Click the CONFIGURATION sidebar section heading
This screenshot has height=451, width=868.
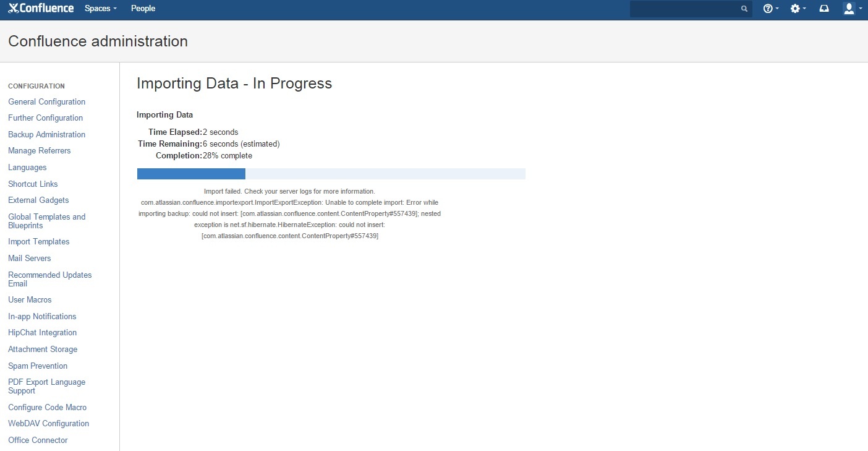[x=36, y=86]
